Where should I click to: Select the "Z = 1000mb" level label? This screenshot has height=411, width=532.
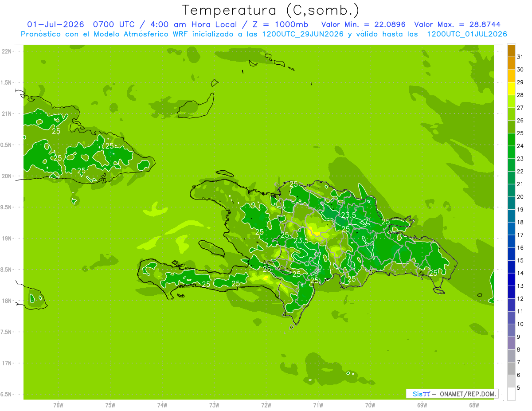[280, 24]
